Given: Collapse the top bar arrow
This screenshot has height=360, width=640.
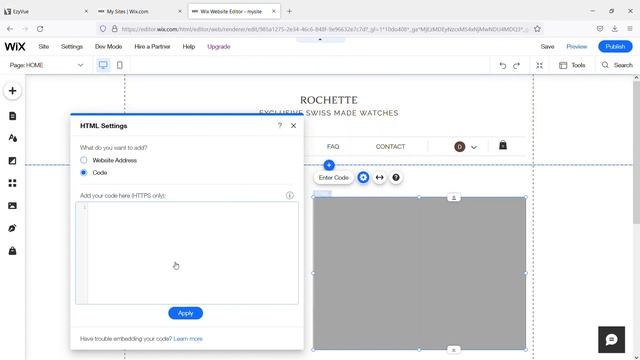Looking at the screenshot, I should [x=320, y=40].
